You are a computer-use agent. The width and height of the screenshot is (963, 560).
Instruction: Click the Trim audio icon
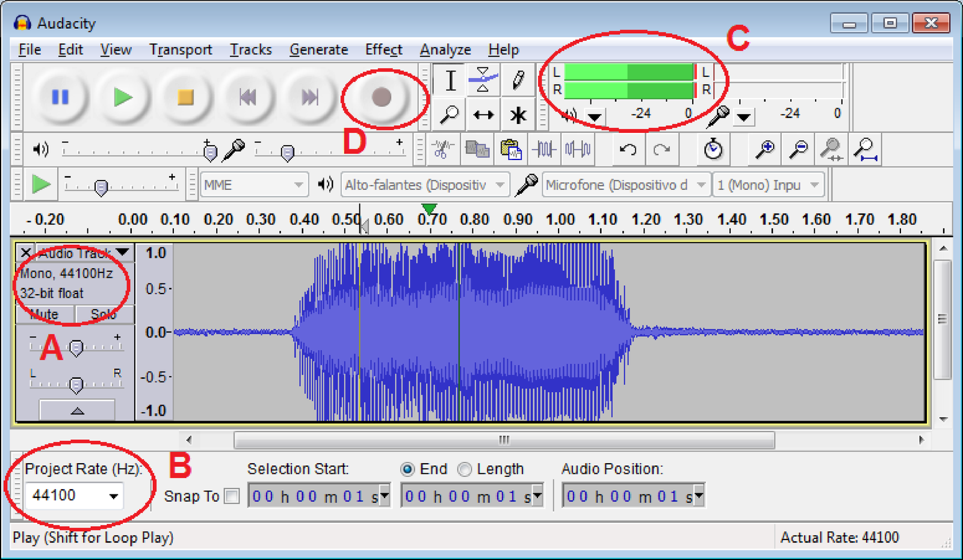tap(544, 149)
